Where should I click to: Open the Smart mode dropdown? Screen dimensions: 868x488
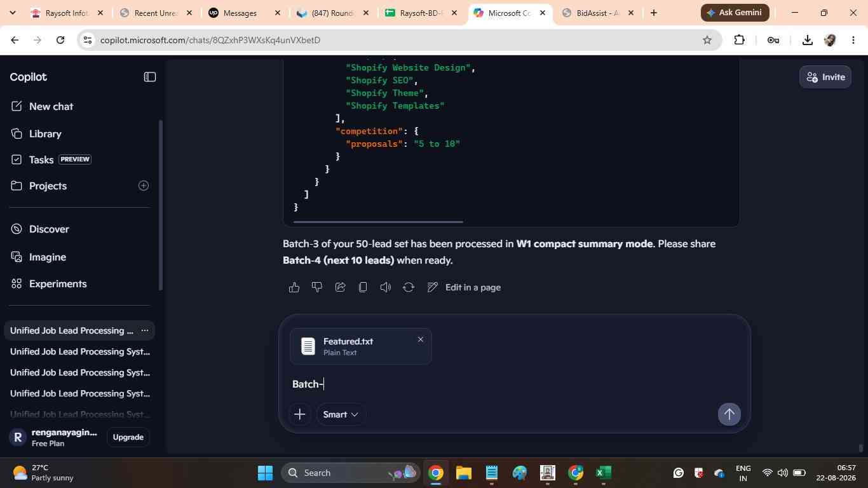tap(341, 414)
